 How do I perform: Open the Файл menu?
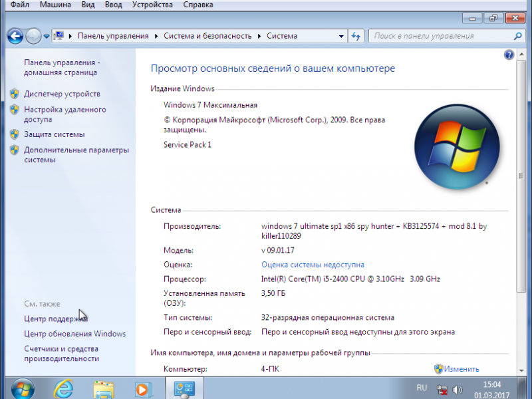click(x=20, y=5)
